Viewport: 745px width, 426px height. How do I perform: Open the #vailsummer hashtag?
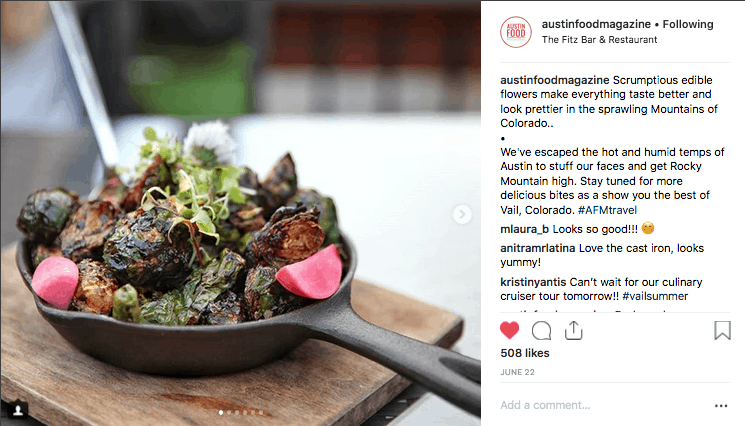(x=655, y=296)
